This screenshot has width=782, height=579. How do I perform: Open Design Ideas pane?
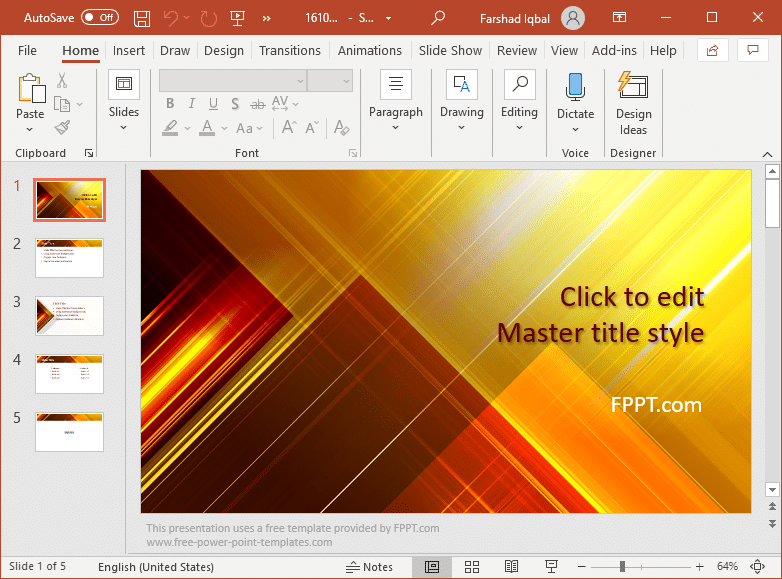tap(633, 103)
